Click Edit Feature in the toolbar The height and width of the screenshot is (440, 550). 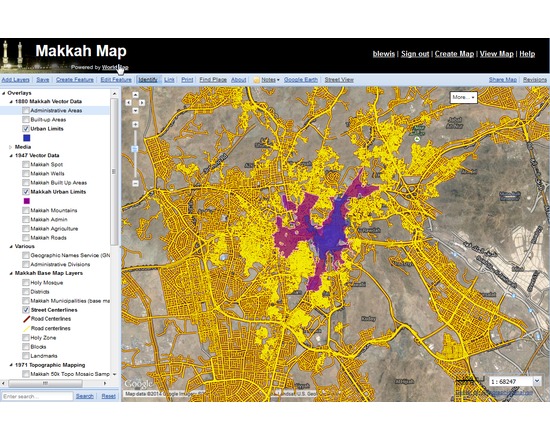click(116, 80)
